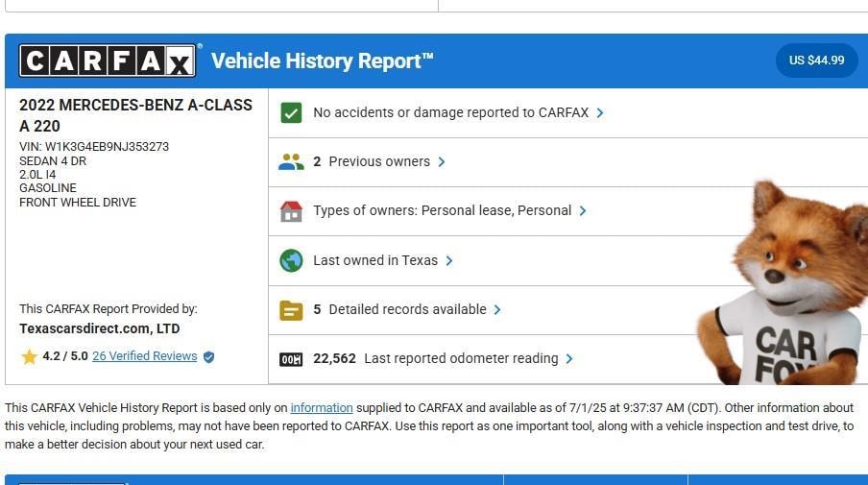Click the green no-accidents checkmark icon

[x=291, y=112]
